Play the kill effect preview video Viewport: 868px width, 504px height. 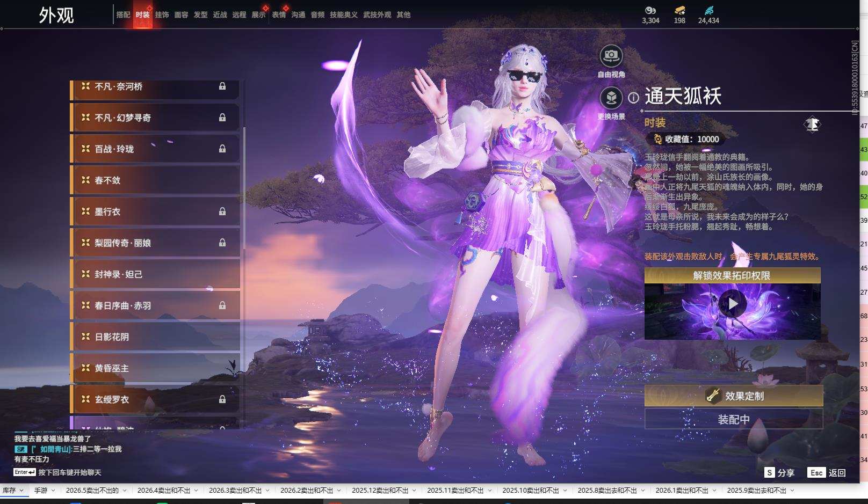[x=732, y=304]
